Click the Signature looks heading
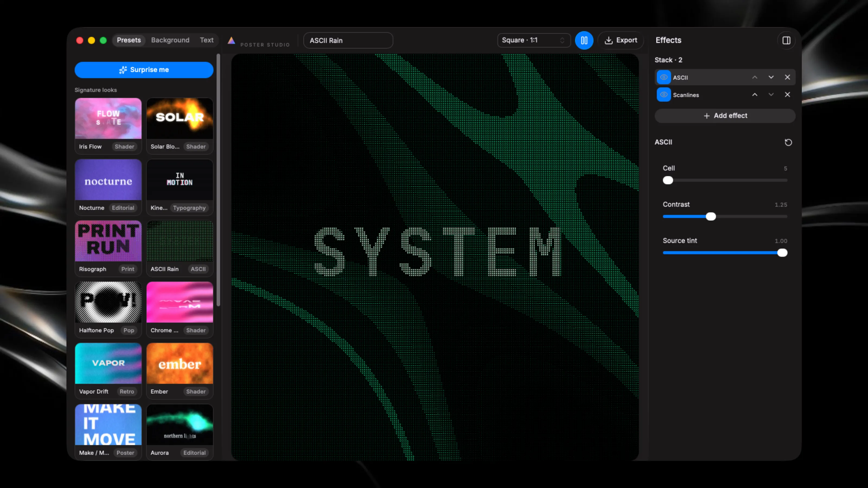This screenshot has width=868, height=488. click(x=96, y=90)
